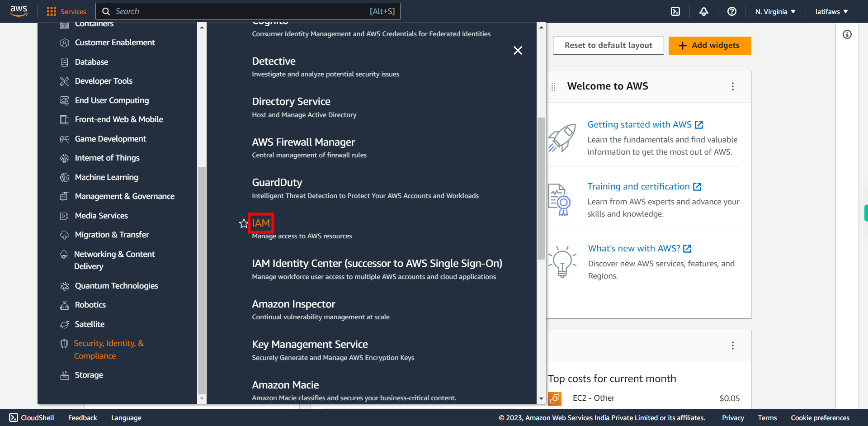Click the Migration & Transfer cloud icon
Viewport: 868px width, 426px height.
(65, 235)
